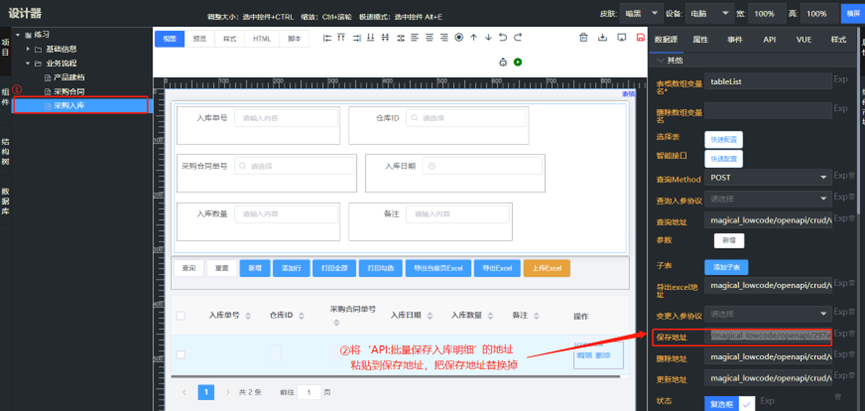Click the page 1 pagination button
This screenshot has height=411, width=865.
[x=206, y=392]
